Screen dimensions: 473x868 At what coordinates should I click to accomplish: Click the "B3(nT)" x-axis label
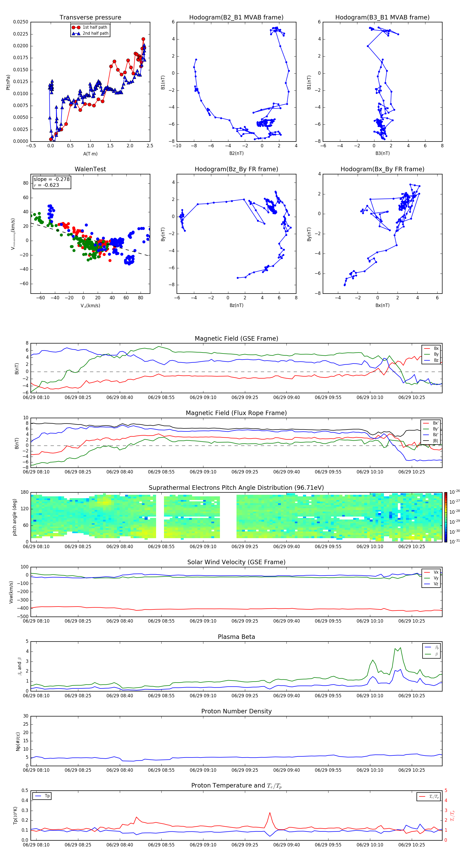382,153
